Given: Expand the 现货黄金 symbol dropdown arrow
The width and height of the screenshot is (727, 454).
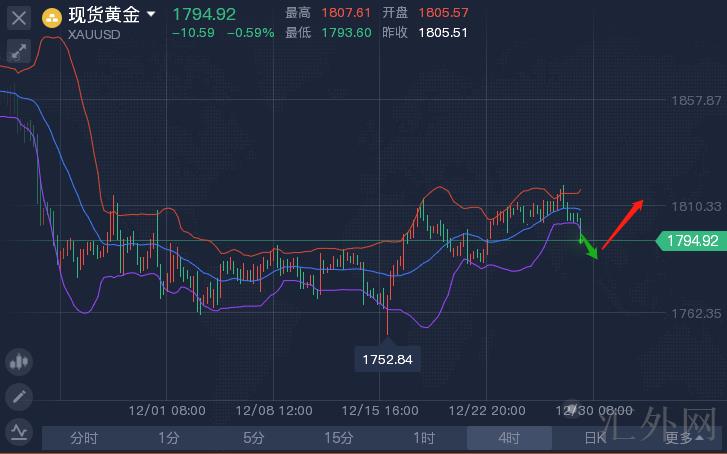Looking at the screenshot, I should [x=151, y=15].
